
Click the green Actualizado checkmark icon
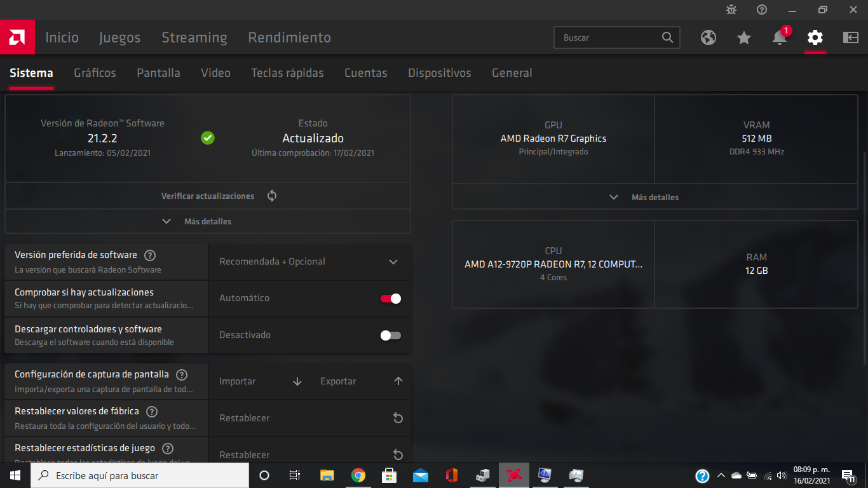(208, 138)
